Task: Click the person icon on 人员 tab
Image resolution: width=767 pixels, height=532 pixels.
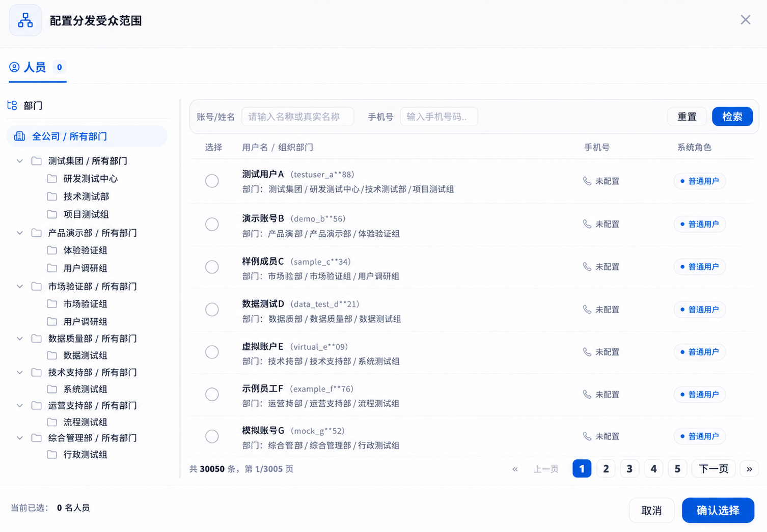Action: point(14,67)
